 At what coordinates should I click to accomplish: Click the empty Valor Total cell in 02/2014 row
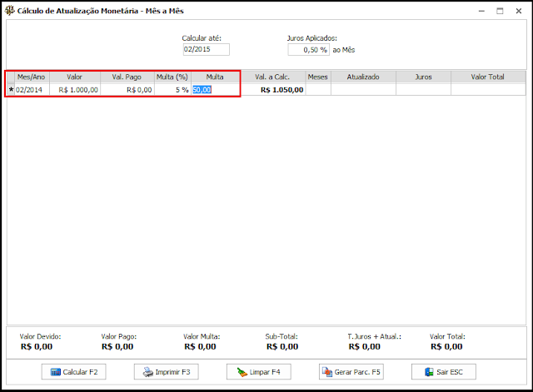pos(488,90)
